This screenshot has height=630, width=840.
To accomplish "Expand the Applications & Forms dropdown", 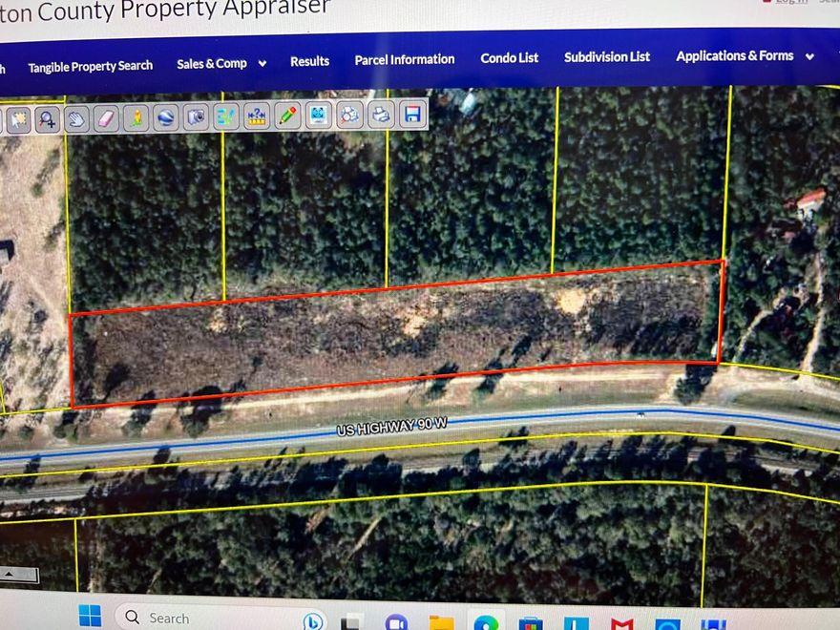I will [743, 56].
